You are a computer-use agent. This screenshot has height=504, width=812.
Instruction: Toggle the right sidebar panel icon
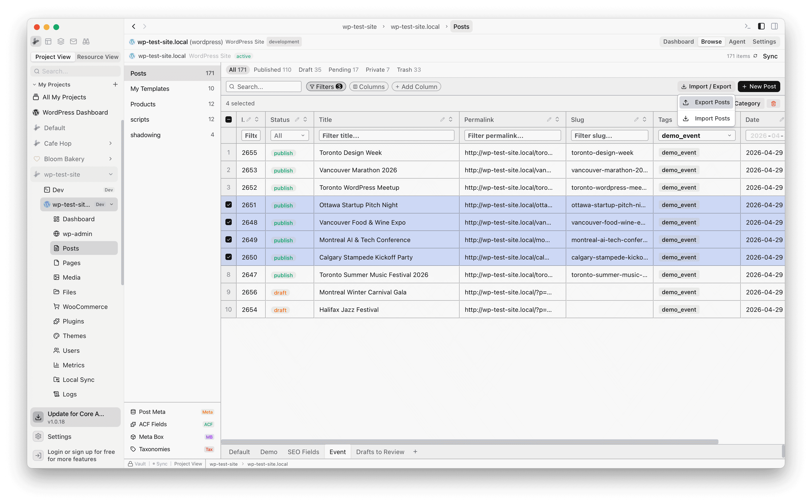[x=774, y=26]
